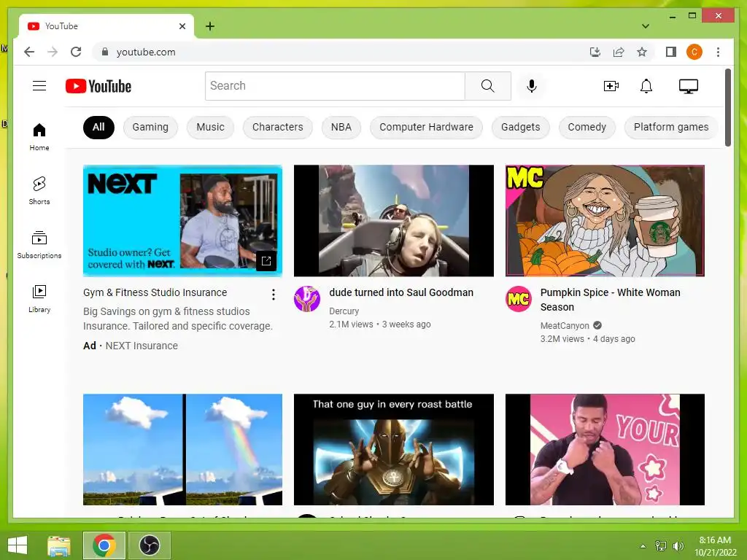Select the All filter chip
This screenshot has width=747, height=560.
[x=98, y=127]
